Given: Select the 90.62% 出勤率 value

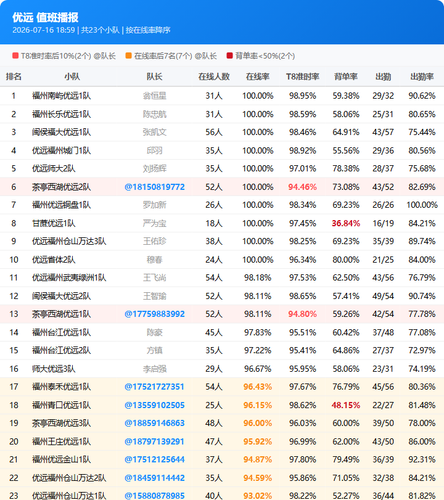Looking at the screenshot, I should point(422,96).
